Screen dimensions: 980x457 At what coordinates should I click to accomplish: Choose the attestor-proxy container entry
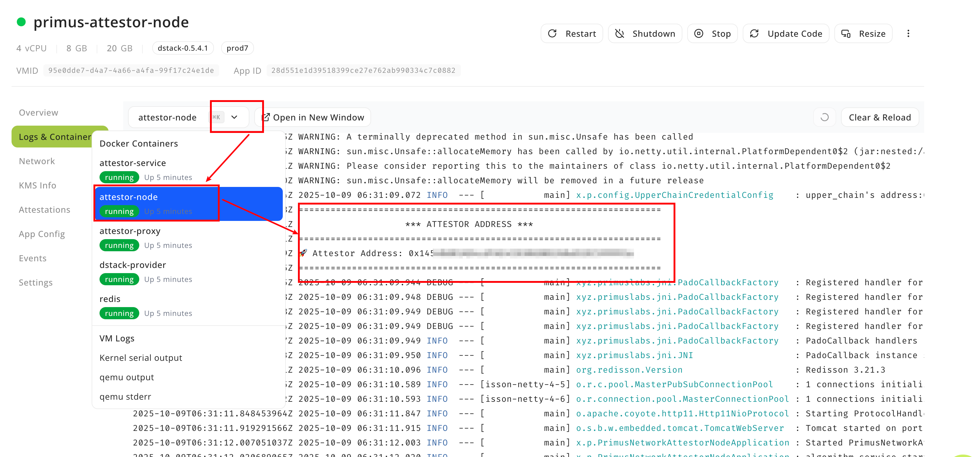click(130, 231)
